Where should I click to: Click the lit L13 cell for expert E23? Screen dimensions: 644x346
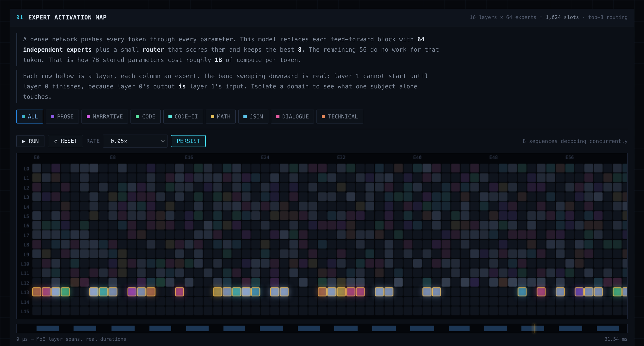tap(255, 292)
